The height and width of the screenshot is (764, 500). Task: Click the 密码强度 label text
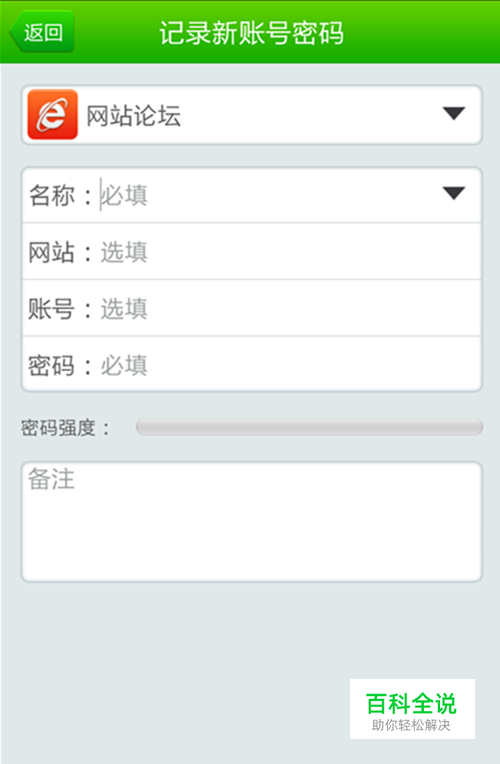point(58,428)
